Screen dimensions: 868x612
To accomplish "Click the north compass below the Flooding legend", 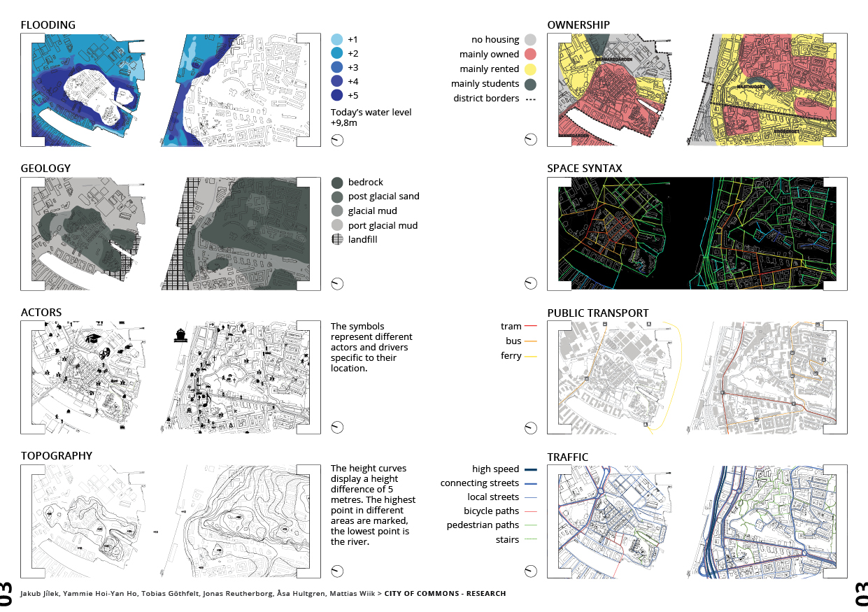I will [337, 140].
